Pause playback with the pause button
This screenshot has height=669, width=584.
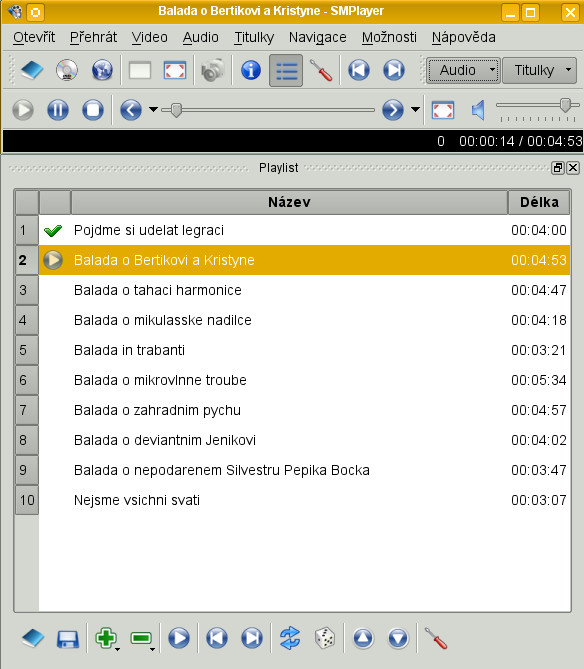tap(58, 110)
